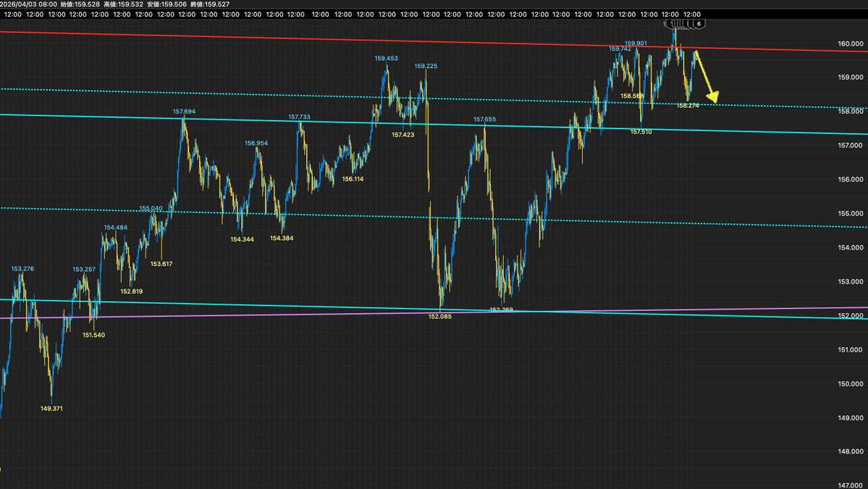868x489 pixels.
Task: Click the 152.819 low label
Action: tap(131, 291)
